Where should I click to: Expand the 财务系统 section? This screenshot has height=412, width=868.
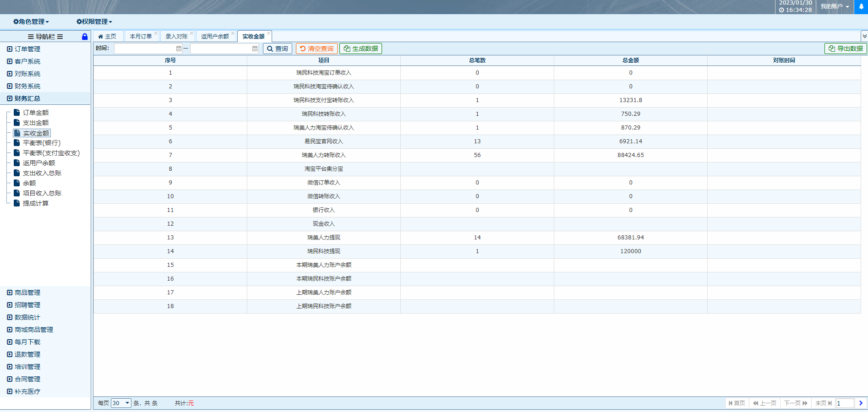coord(45,86)
